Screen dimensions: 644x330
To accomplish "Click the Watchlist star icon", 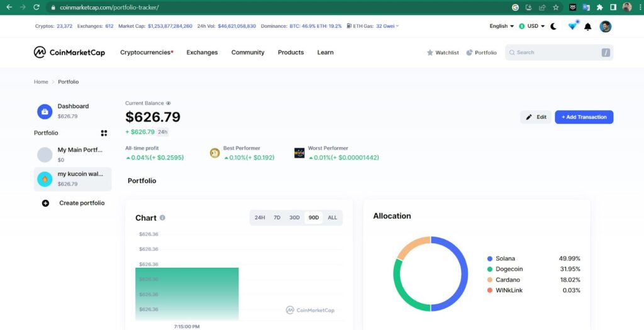I will [x=430, y=53].
